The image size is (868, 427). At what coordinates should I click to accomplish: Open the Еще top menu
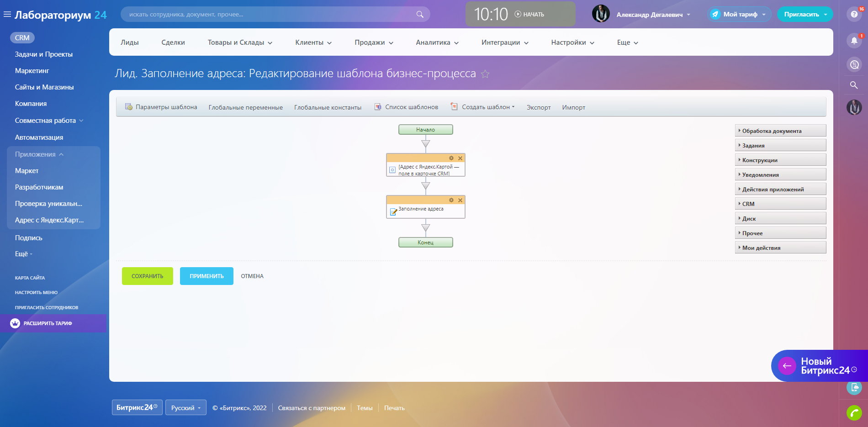(628, 42)
